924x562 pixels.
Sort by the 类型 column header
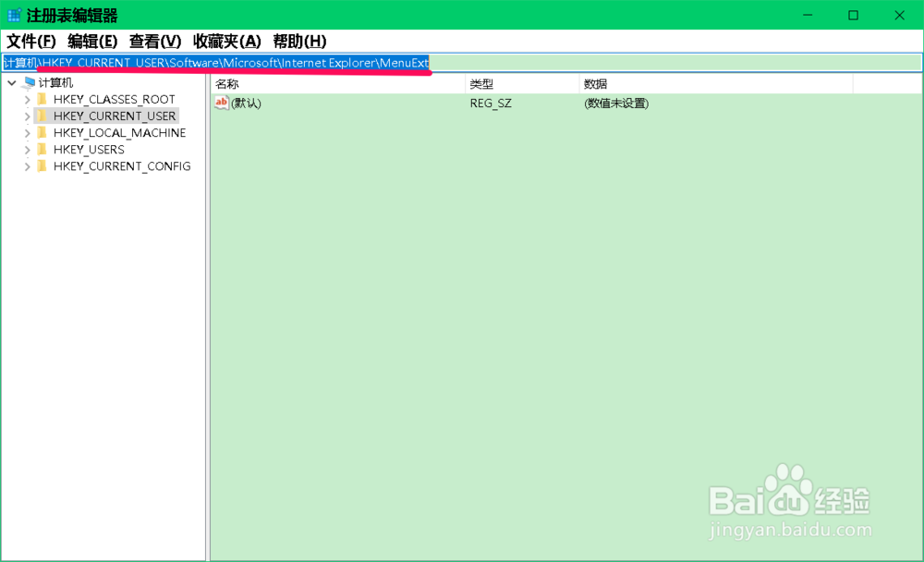[522, 84]
